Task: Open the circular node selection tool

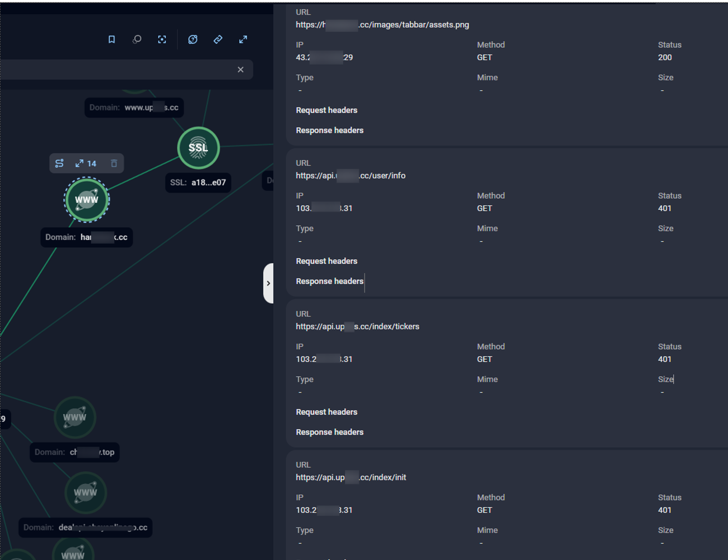Action: coord(137,40)
